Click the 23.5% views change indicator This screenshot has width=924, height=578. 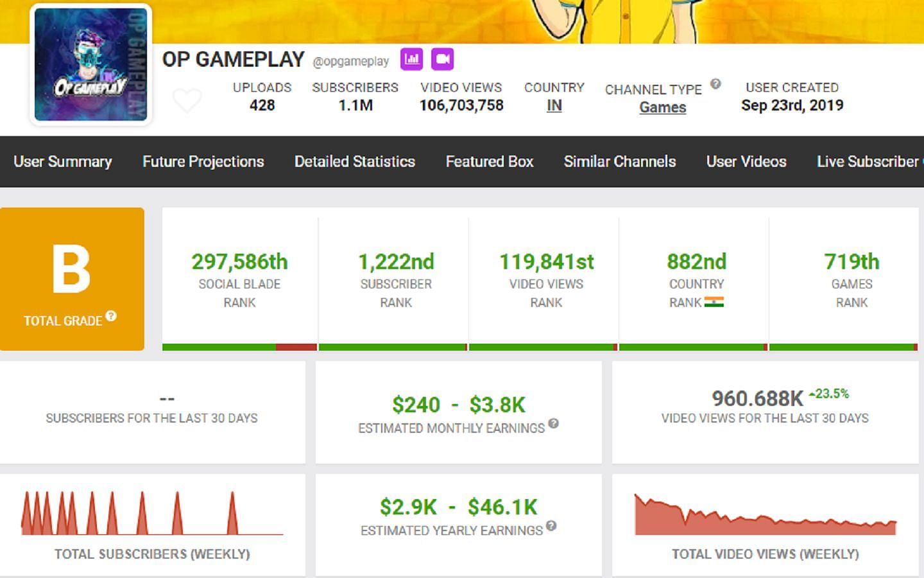click(x=829, y=394)
